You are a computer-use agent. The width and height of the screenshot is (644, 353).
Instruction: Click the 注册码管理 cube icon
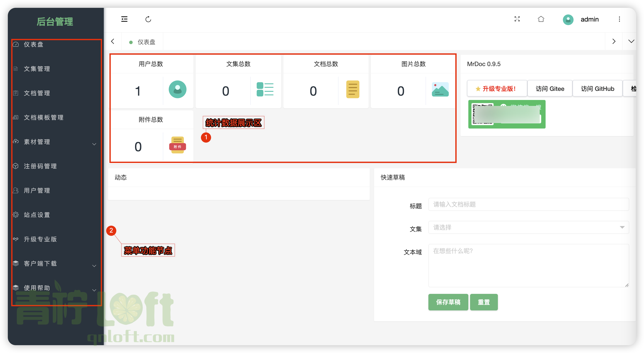pyautogui.click(x=16, y=166)
